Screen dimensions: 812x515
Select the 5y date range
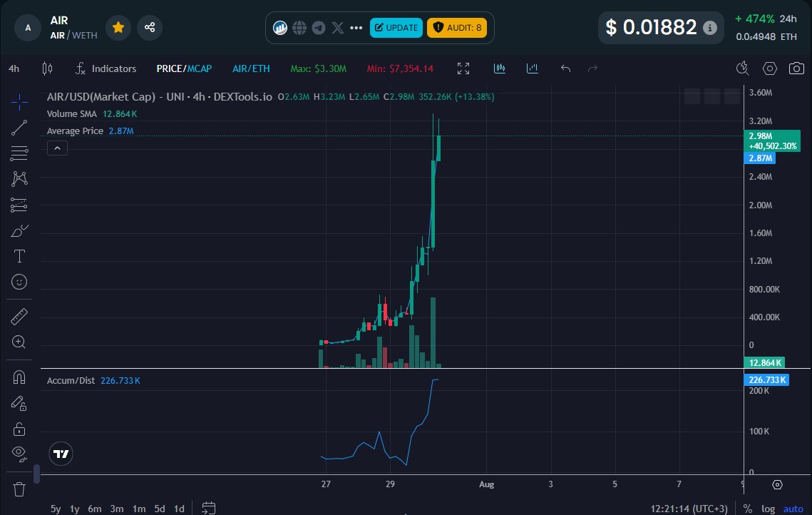click(56, 509)
